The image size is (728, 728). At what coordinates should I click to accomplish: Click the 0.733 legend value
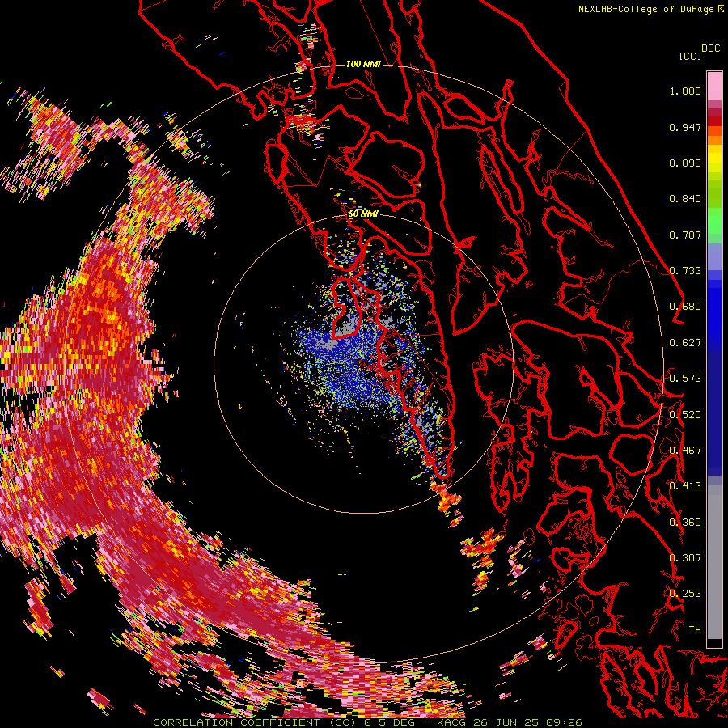pyautogui.click(x=685, y=271)
